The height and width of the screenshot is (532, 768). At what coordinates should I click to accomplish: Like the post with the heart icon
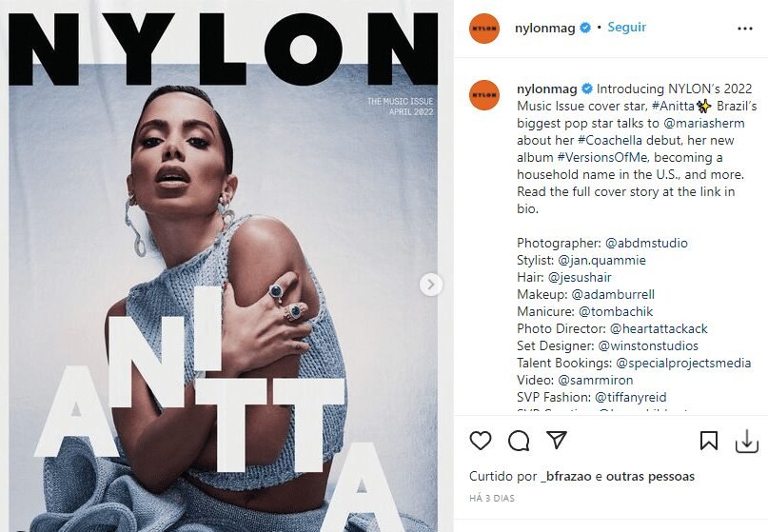[480, 441]
